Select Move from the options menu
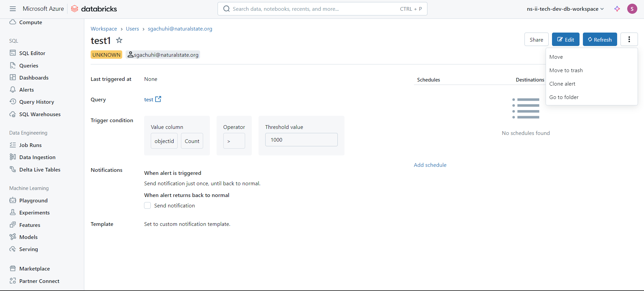644x291 pixels. tap(592, 57)
